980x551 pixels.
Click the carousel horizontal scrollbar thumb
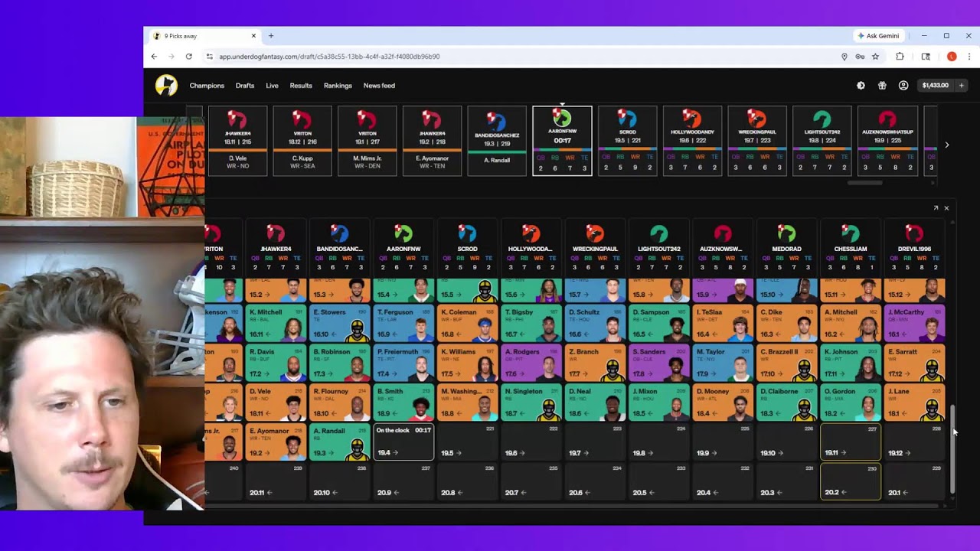pos(865,183)
